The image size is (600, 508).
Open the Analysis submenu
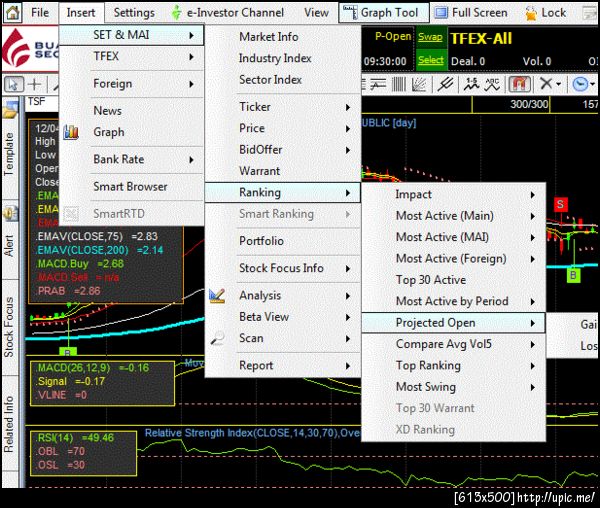(283, 296)
